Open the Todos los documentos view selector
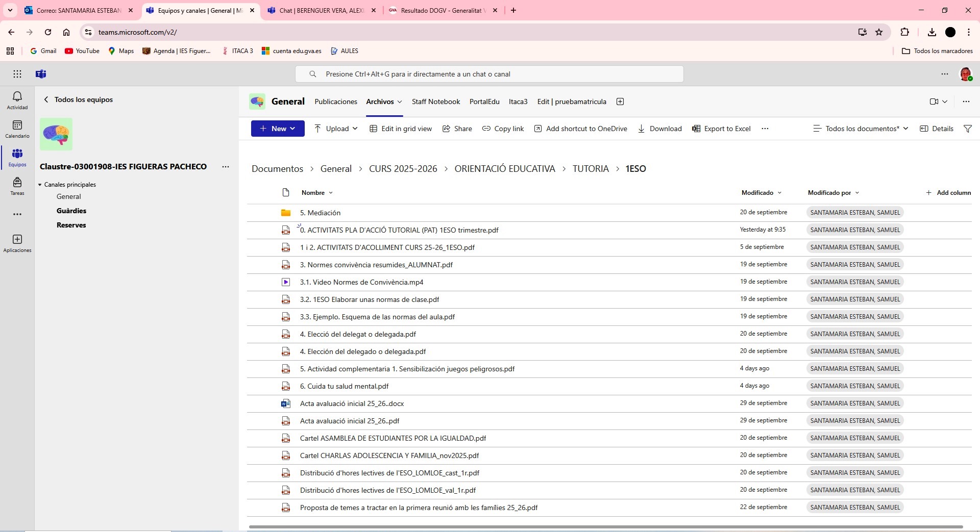The image size is (980, 532). click(861, 129)
